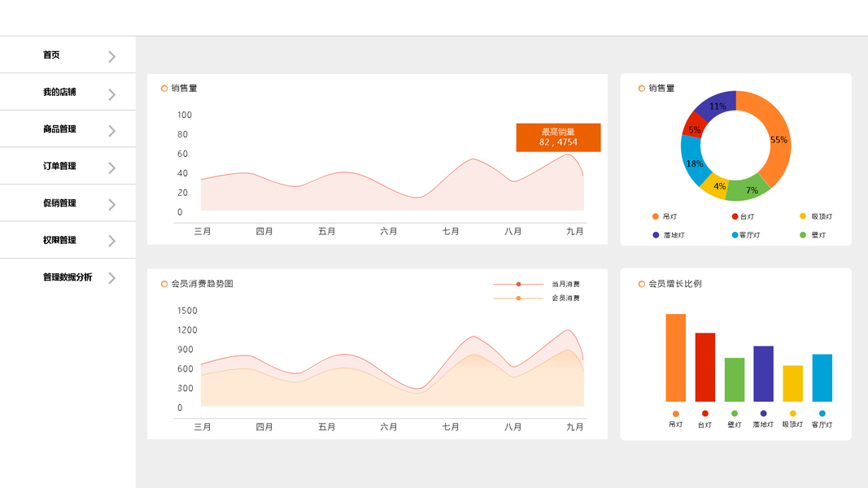The height and width of the screenshot is (488, 868).
Task: Expand the chevron next to 订单管理
Action: (x=111, y=168)
